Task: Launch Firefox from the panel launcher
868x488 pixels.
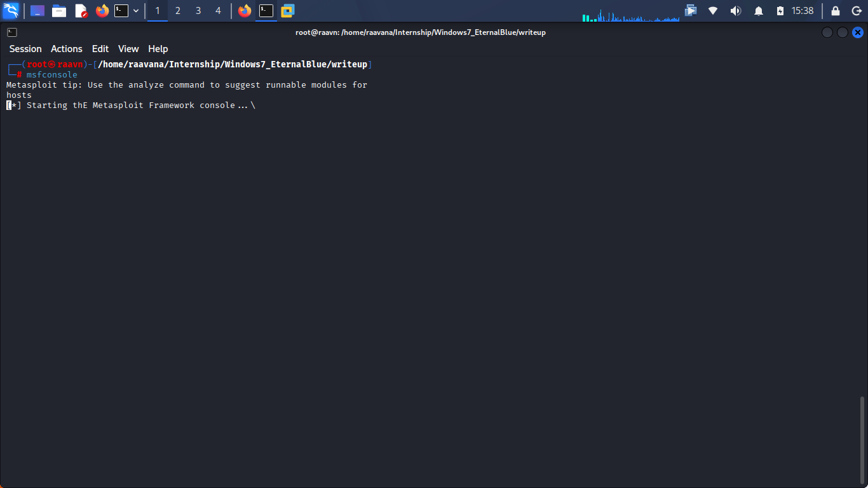Action: tap(102, 11)
